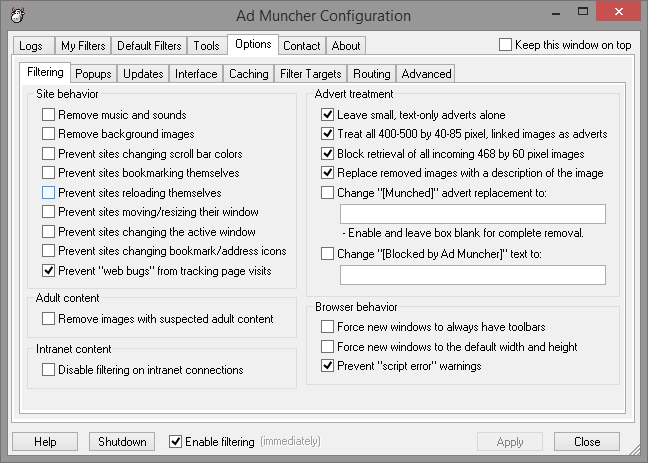Viewport: 648px width, 463px height.
Task: Click the Close button at bottom right
Action: [x=587, y=442]
